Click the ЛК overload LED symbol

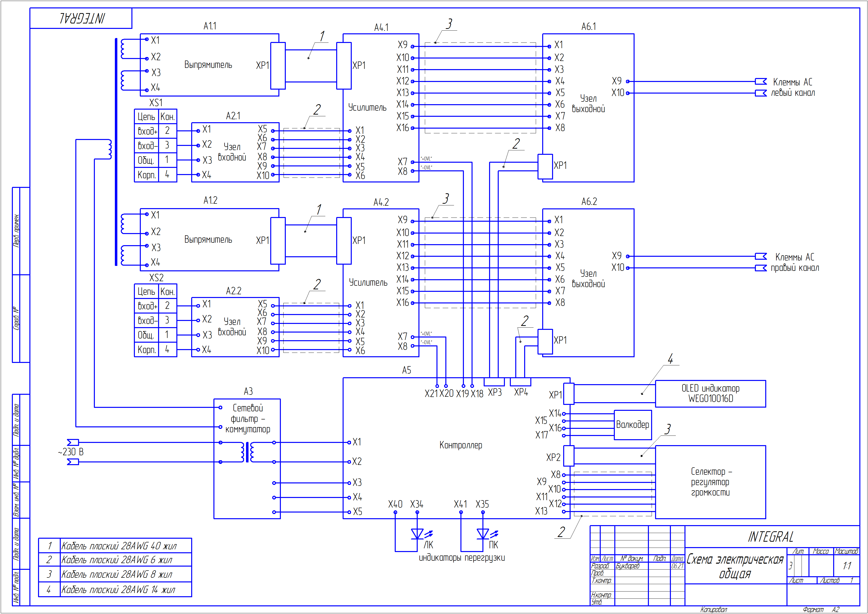pos(417,534)
